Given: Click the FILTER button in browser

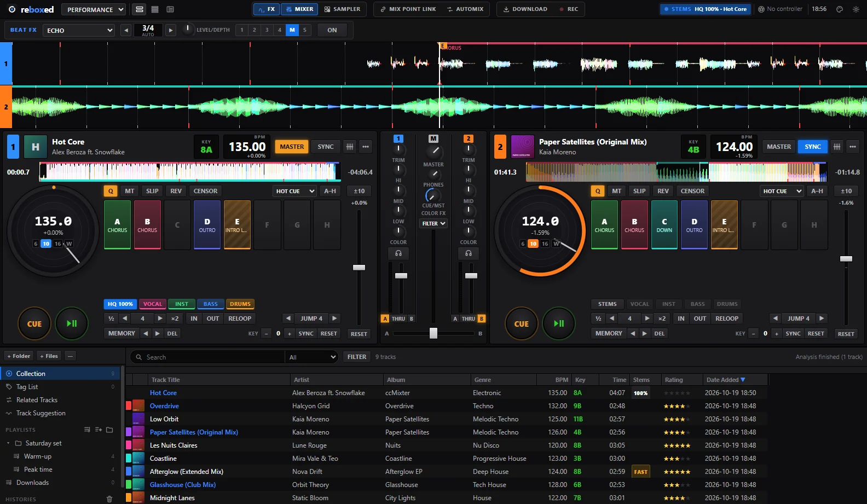Looking at the screenshot, I should pos(357,357).
